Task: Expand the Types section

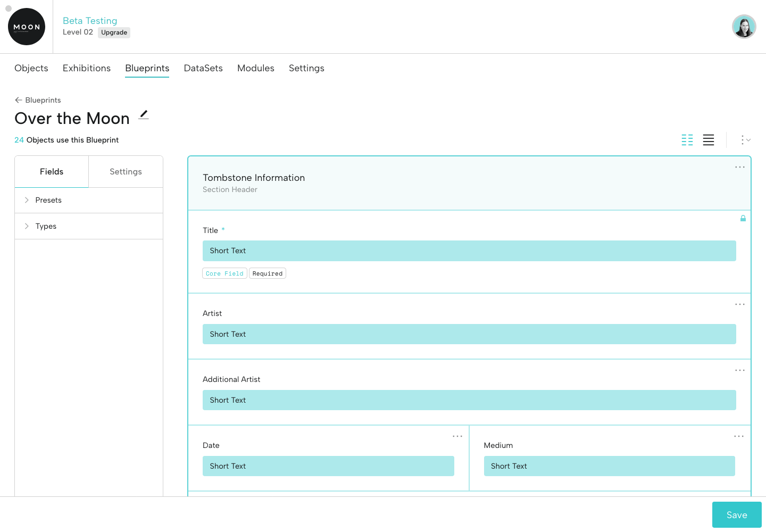Action: (46, 226)
